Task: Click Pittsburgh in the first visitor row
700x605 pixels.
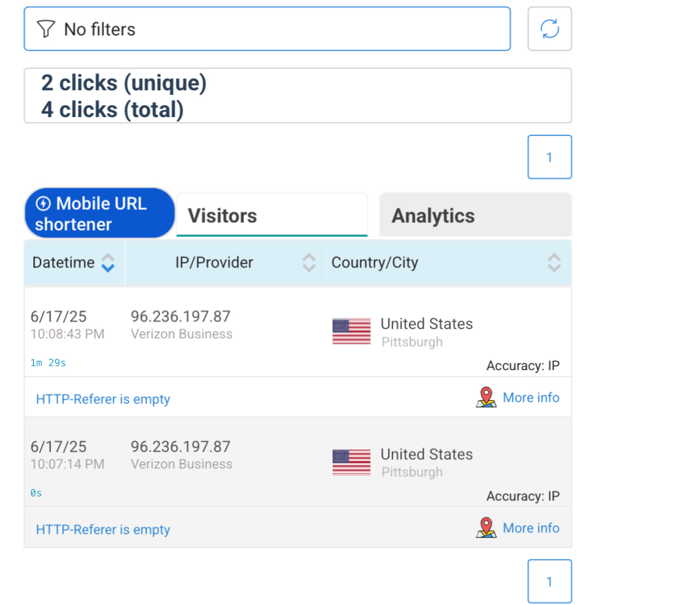Action: (x=412, y=342)
